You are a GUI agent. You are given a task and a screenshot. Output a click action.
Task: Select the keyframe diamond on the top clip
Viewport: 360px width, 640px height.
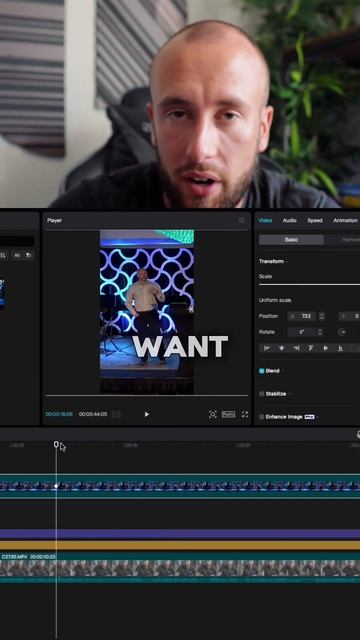pos(56,486)
